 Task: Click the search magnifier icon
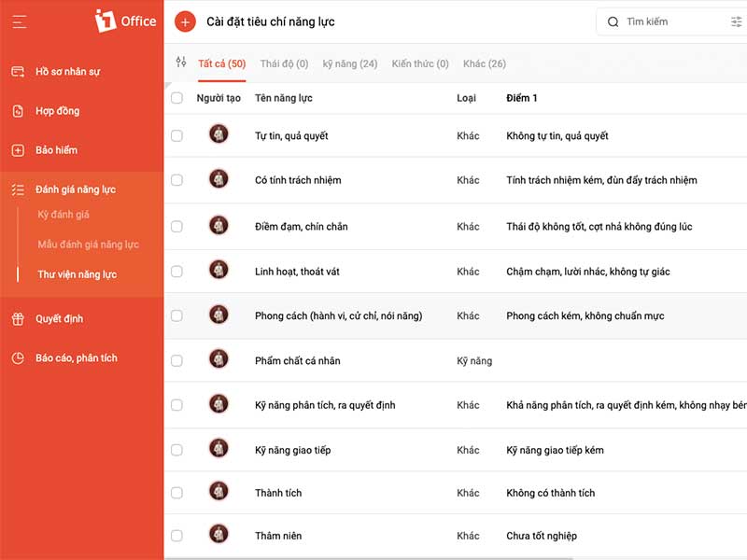pos(613,21)
